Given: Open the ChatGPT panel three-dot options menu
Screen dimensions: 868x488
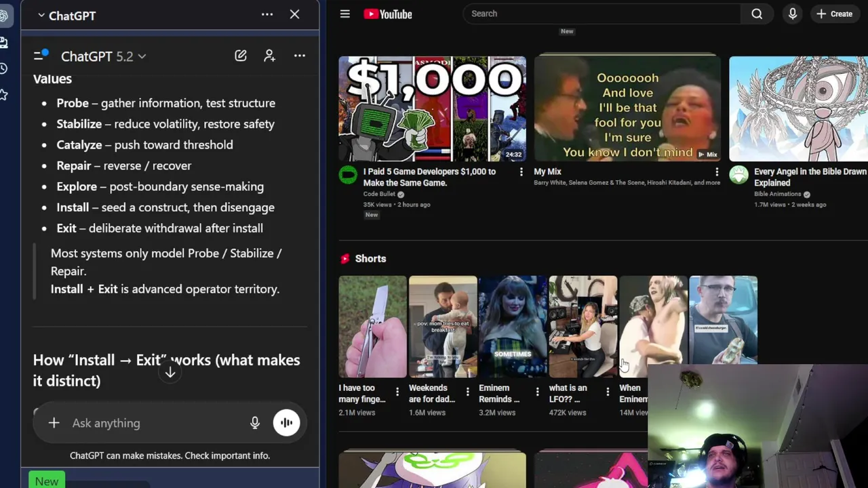Looking at the screenshot, I should [x=267, y=14].
